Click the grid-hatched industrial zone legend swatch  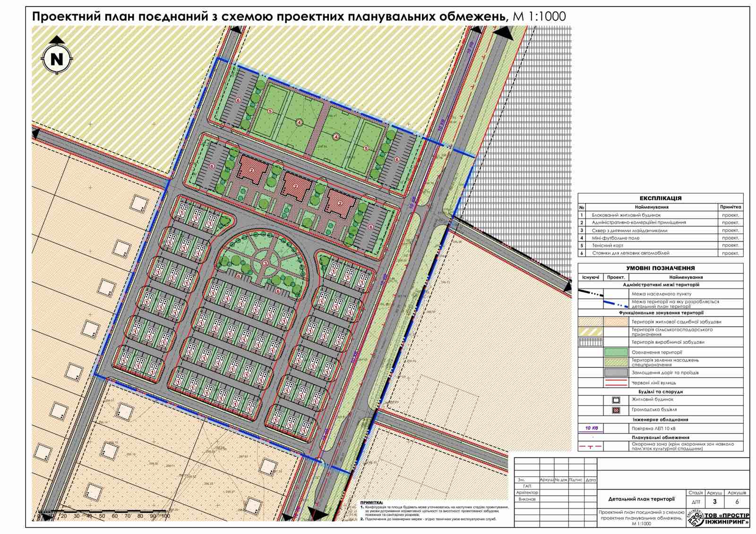coord(591,342)
